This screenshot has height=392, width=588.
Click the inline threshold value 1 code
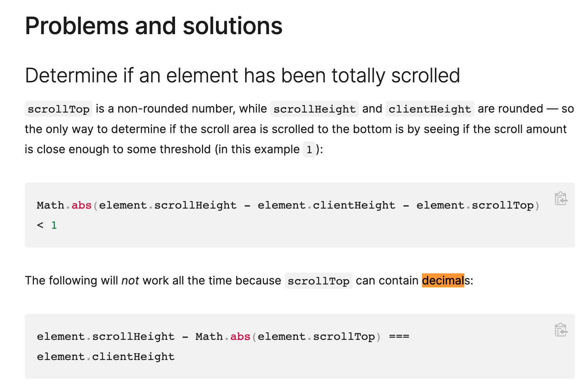pyautogui.click(x=309, y=150)
